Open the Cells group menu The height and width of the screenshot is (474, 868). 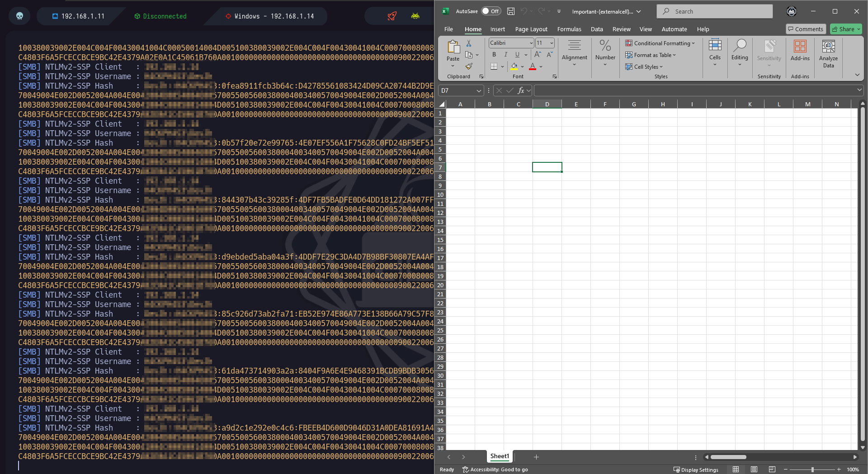click(x=715, y=53)
